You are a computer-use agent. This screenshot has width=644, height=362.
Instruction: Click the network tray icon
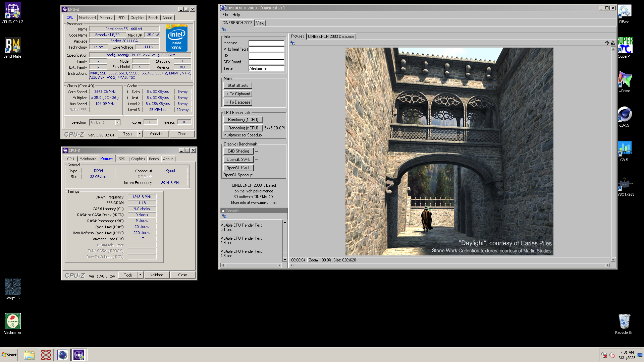[604, 355]
